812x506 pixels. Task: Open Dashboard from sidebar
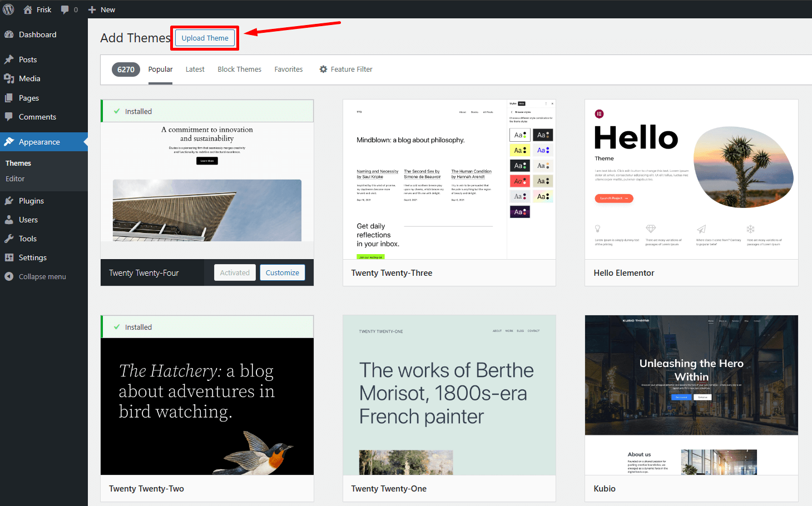37,34
